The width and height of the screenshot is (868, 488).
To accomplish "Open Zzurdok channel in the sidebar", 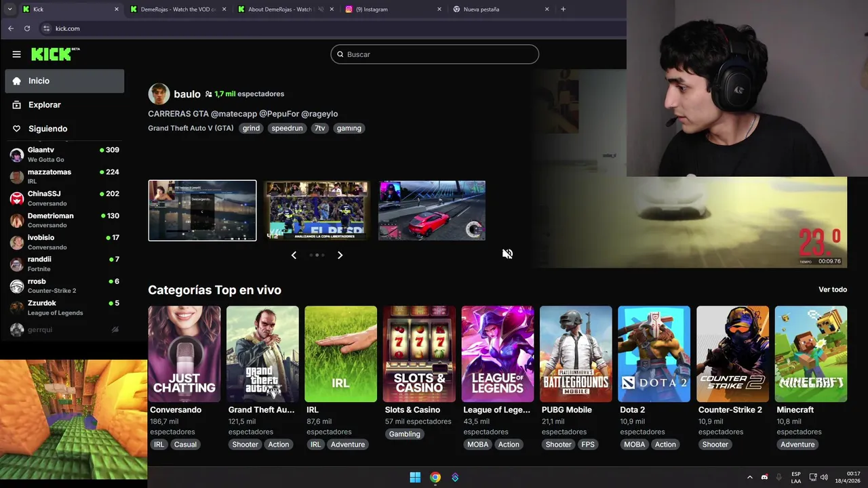I will (64, 308).
